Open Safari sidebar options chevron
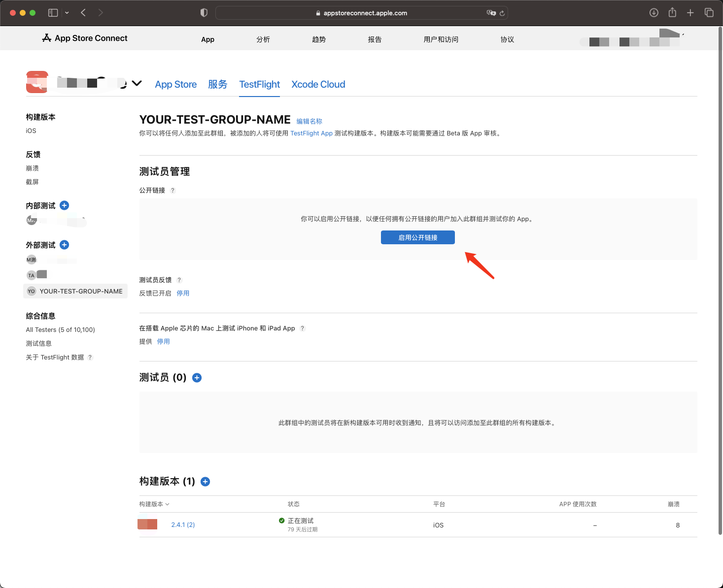Image resolution: width=723 pixels, height=588 pixels. click(x=67, y=13)
